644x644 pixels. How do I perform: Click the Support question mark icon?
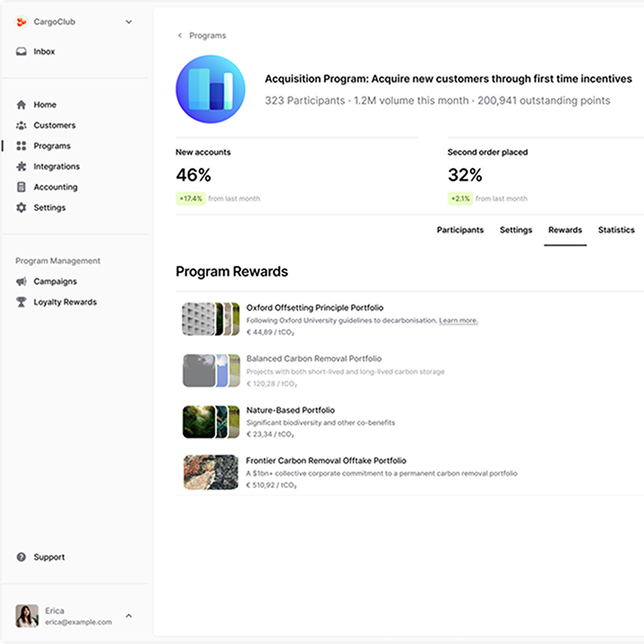coord(21,557)
